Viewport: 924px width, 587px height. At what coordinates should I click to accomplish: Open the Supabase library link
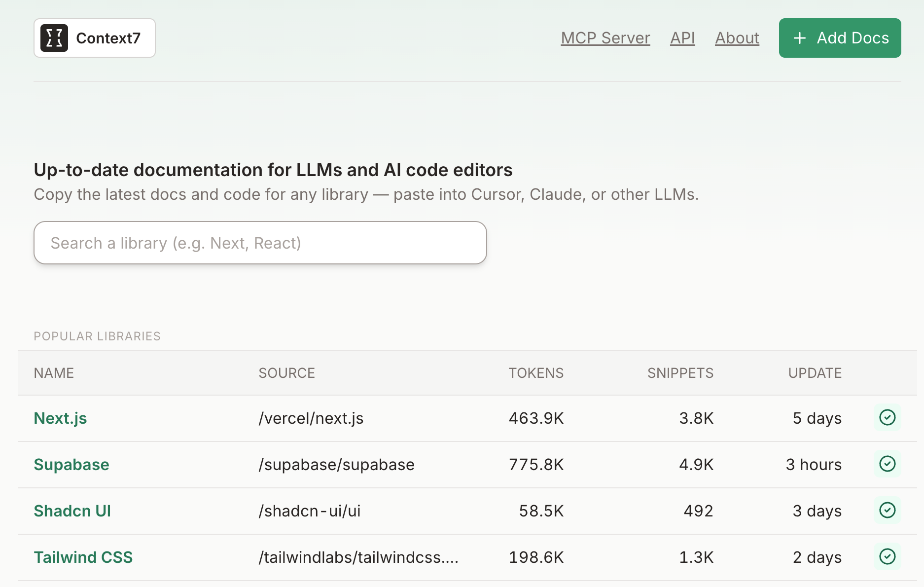point(71,465)
